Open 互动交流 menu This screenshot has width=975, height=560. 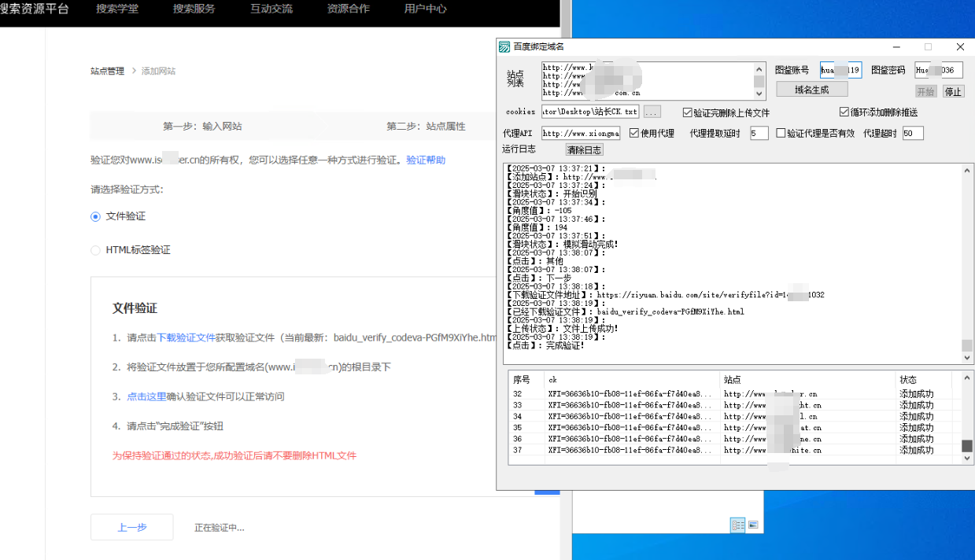point(271,9)
